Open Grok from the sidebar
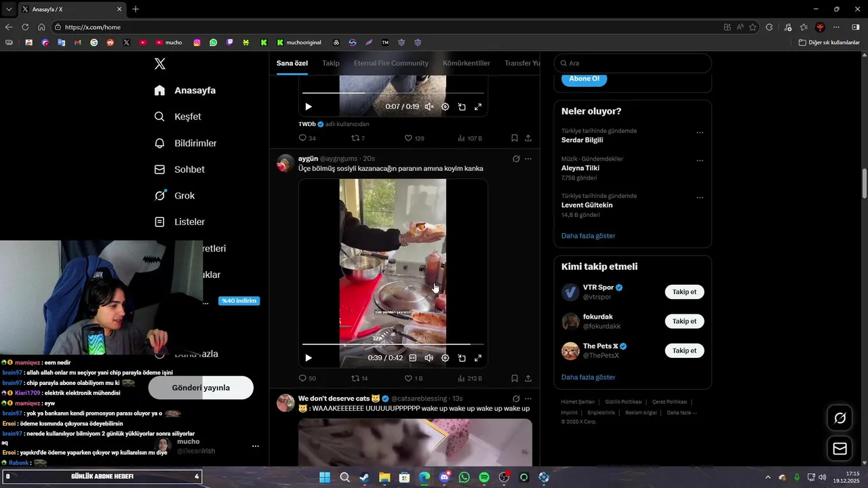The height and width of the screenshot is (488, 868). [174, 195]
